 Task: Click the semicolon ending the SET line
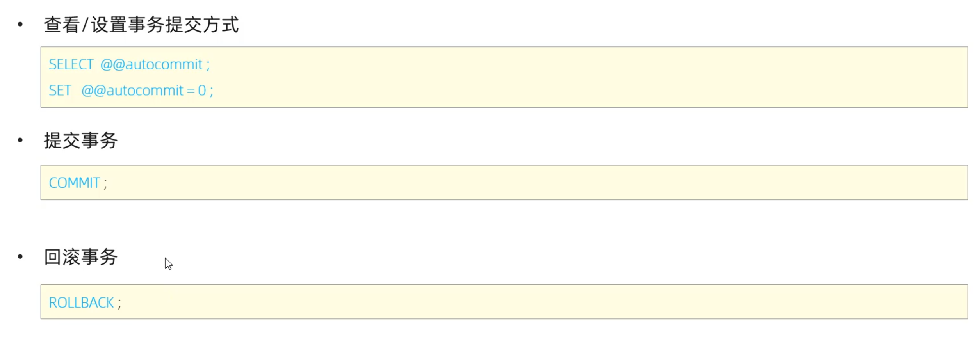pos(212,91)
